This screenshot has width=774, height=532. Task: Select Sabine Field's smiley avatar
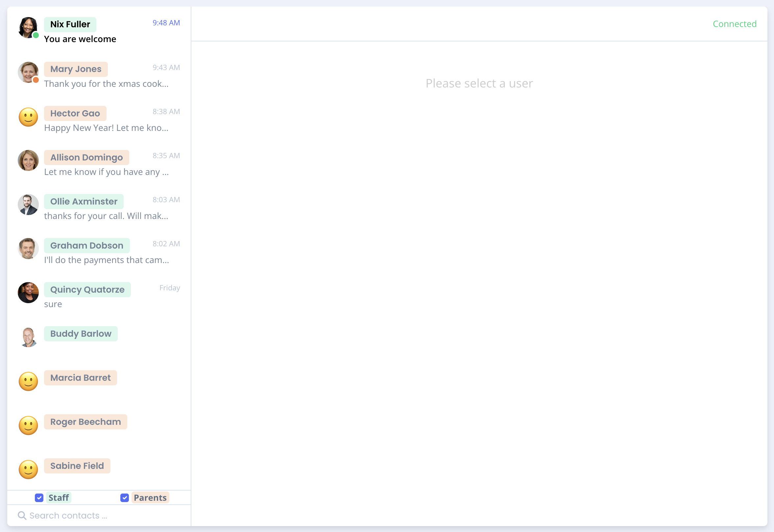(x=28, y=470)
